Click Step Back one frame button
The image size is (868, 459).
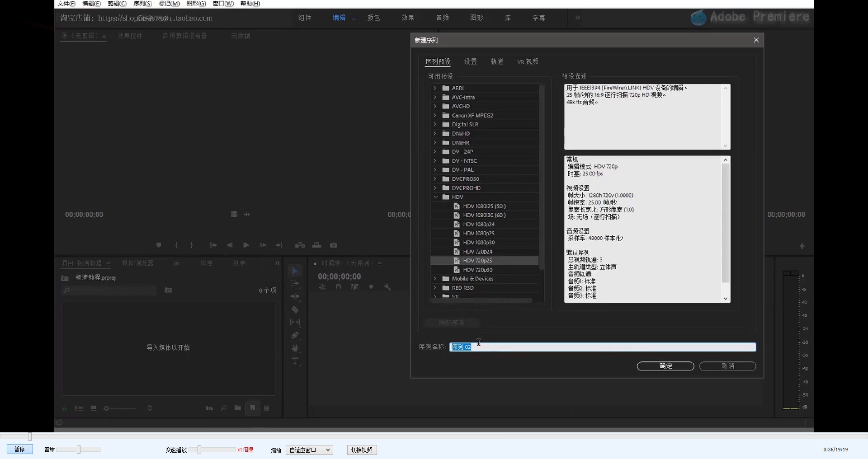pyautogui.click(x=230, y=245)
